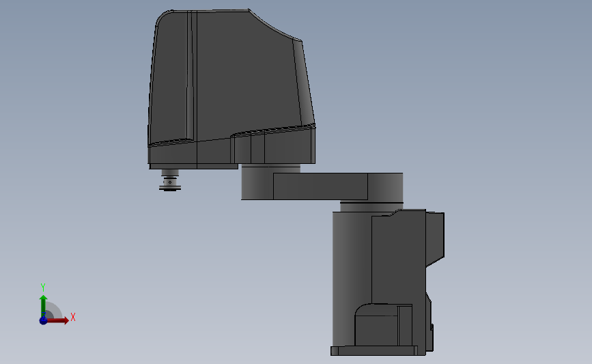The image size is (592, 364).
Task: Select the horizontal link arm of the robot
Action: (322, 186)
